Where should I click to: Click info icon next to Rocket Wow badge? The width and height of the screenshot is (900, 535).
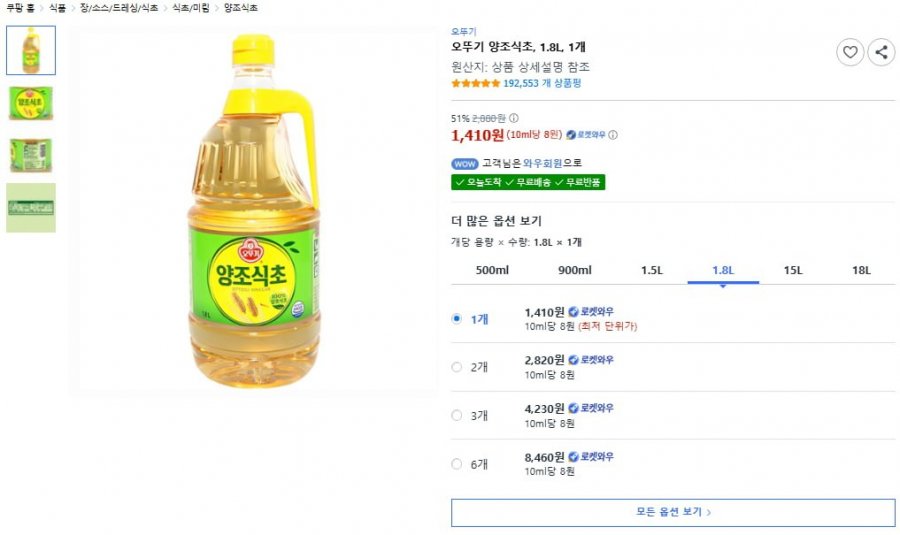click(x=613, y=135)
